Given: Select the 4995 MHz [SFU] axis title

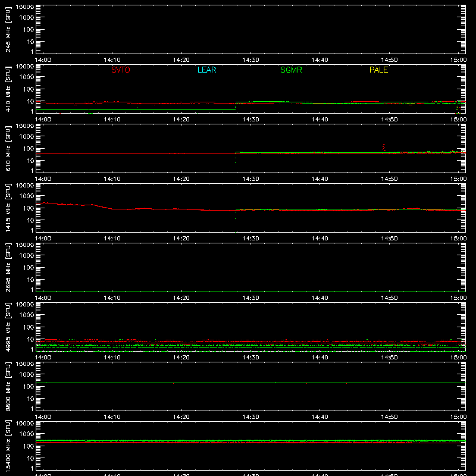Looking at the screenshot, I should point(8,327).
